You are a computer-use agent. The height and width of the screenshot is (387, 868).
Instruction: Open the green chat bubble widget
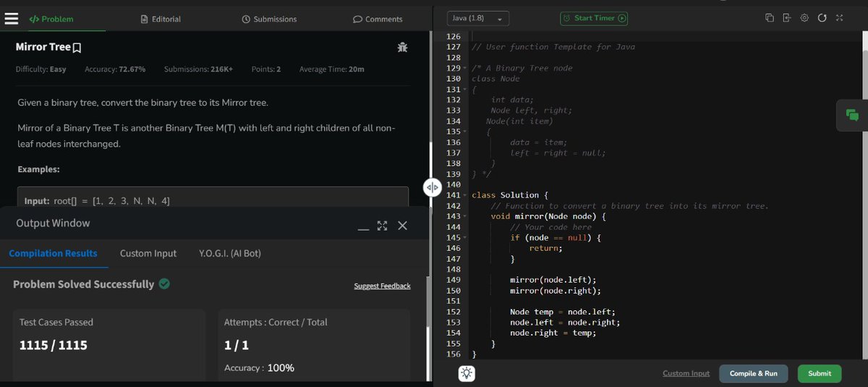point(852,115)
